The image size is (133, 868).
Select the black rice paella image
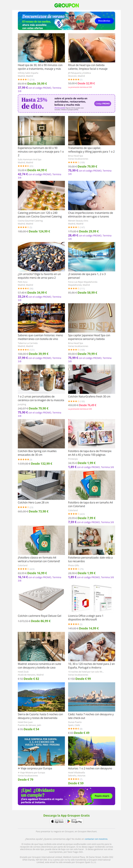(x=42, y=256)
